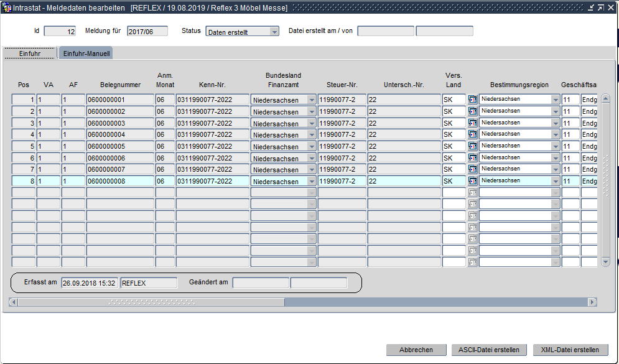Image resolution: width=619 pixels, height=364 pixels.
Task: Switch to the Einfuhr-Manuell tab
Action: (x=86, y=54)
